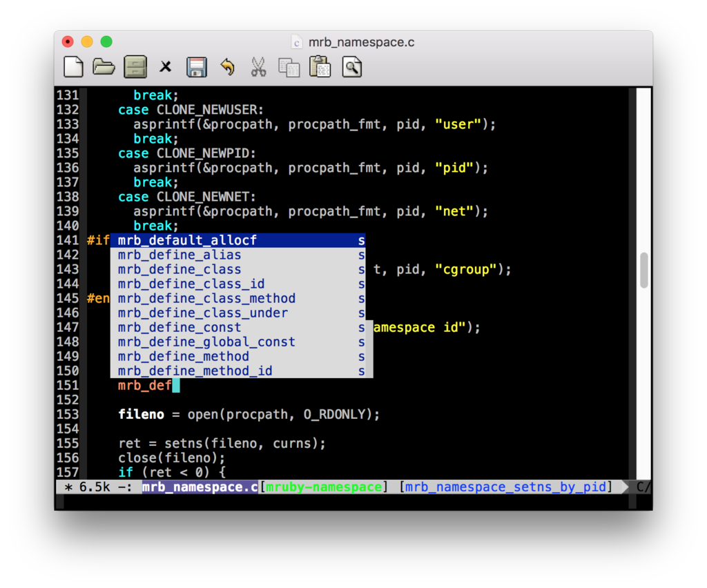
Task: Click the mrb_namespace.c title bar file icon
Action: (296, 42)
